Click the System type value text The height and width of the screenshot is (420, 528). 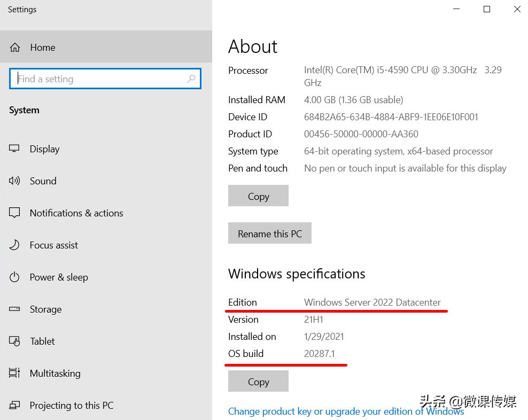pos(398,151)
